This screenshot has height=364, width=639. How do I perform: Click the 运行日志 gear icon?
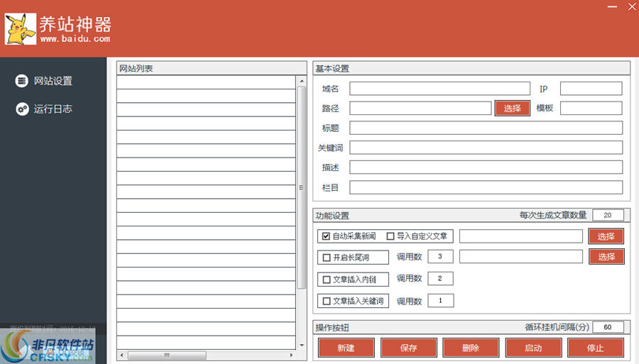tap(22, 109)
